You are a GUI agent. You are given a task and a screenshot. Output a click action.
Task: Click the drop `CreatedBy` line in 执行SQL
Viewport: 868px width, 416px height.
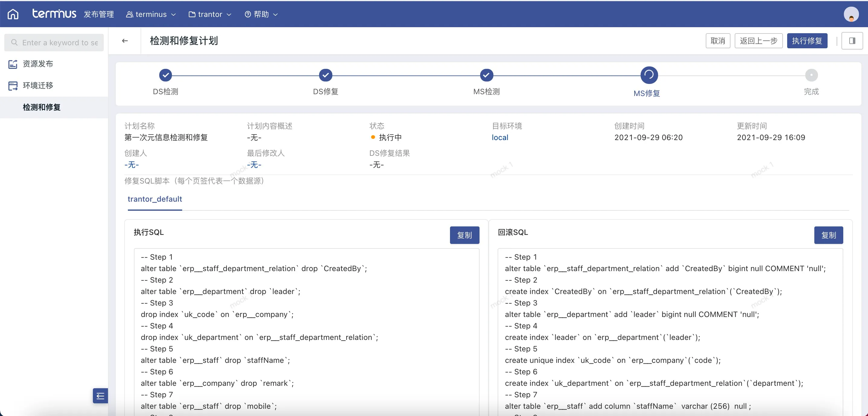[x=254, y=269]
